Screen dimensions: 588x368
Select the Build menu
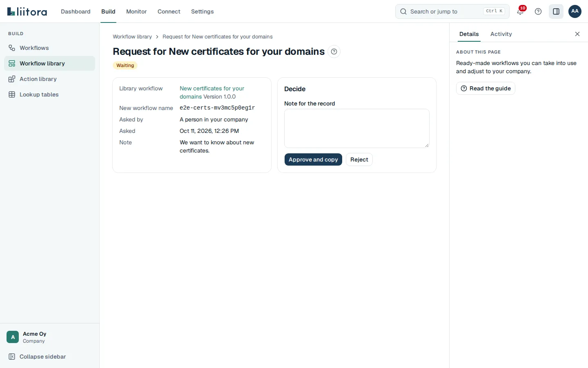[x=108, y=11]
